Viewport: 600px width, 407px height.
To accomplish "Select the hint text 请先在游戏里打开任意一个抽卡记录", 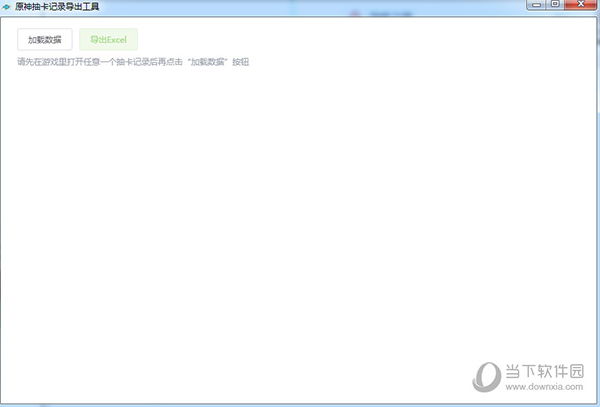I will click(84, 62).
